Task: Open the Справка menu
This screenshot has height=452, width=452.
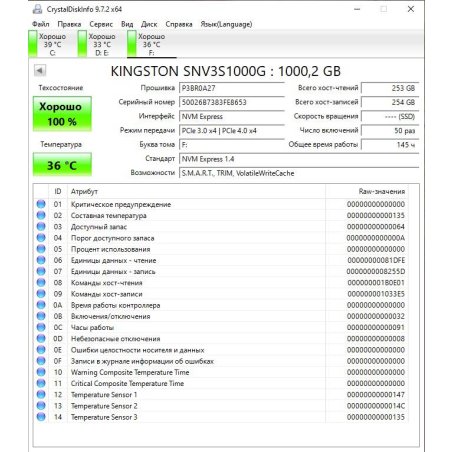Action: (179, 24)
